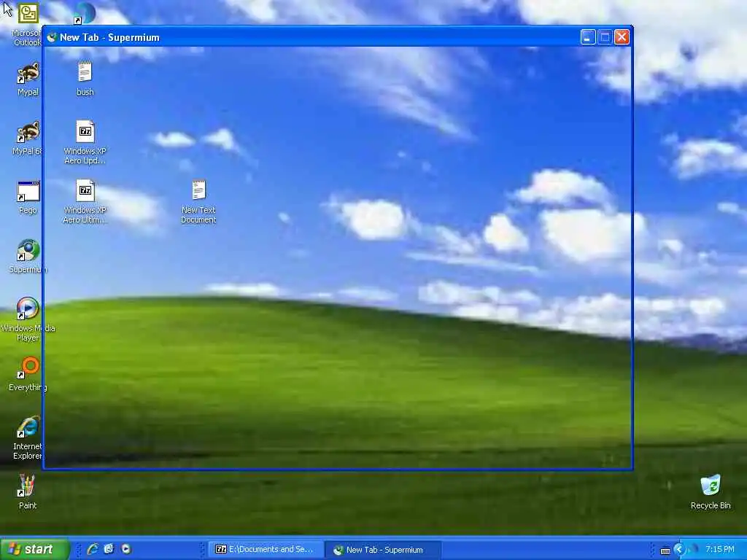Select the Recycle Bin icon
The width and height of the screenshot is (747, 560).
tap(711, 486)
